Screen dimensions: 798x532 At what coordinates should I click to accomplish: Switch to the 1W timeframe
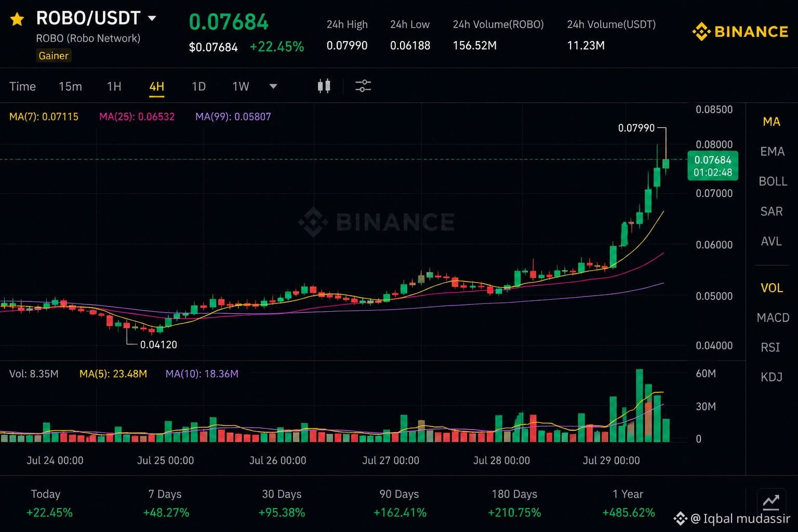[241, 86]
